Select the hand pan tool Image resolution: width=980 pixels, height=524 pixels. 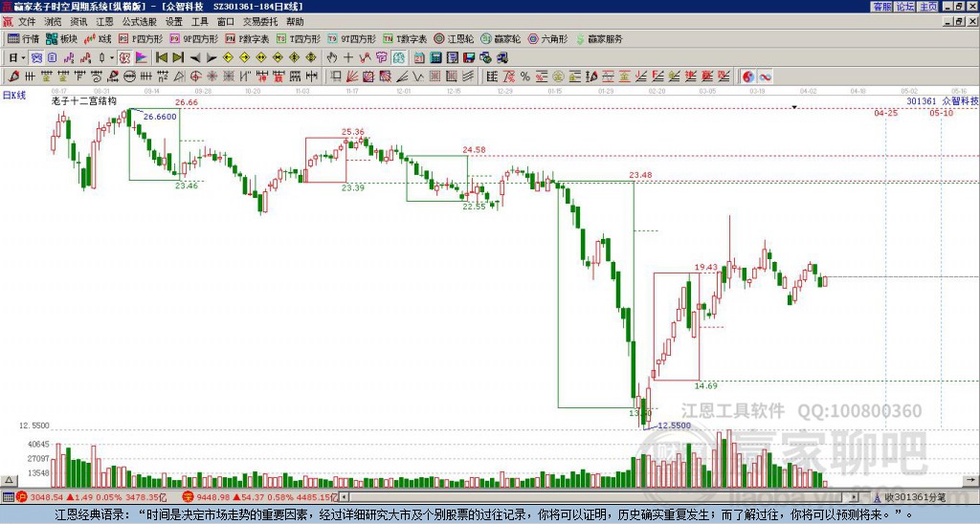click(332, 58)
